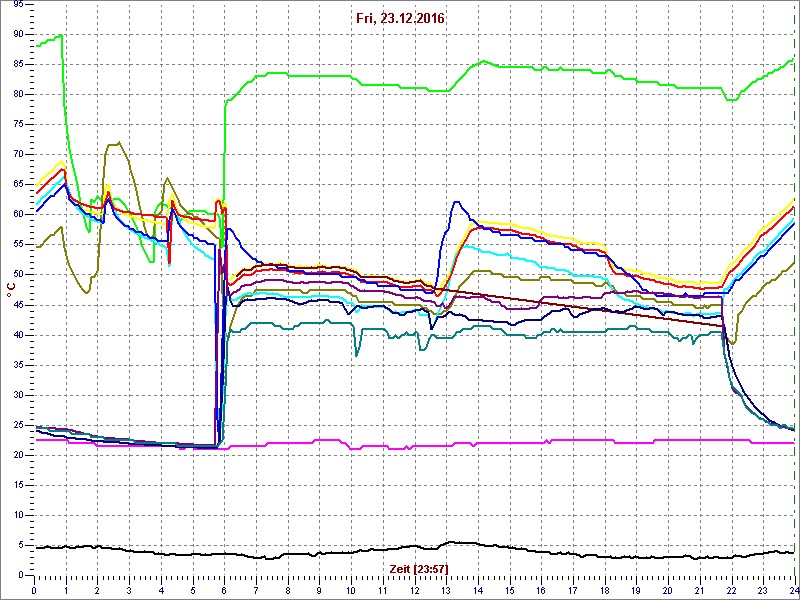
Task: Click the hour 22 label on time axis
Action: tap(731, 590)
